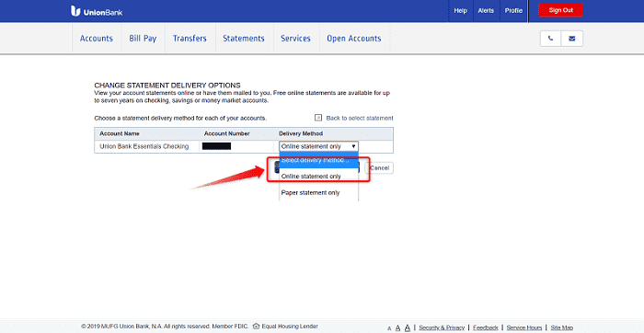The width and height of the screenshot is (644, 333).
Task: Select the smallest text size A
Action: click(x=389, y=328)
